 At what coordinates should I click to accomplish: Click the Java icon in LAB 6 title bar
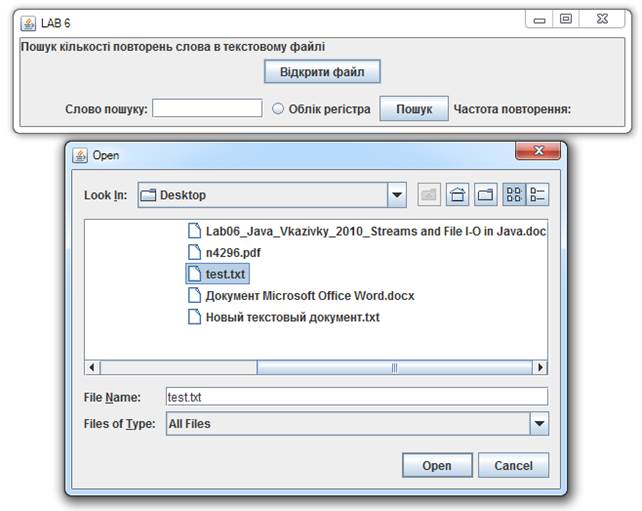pos(28,23)
